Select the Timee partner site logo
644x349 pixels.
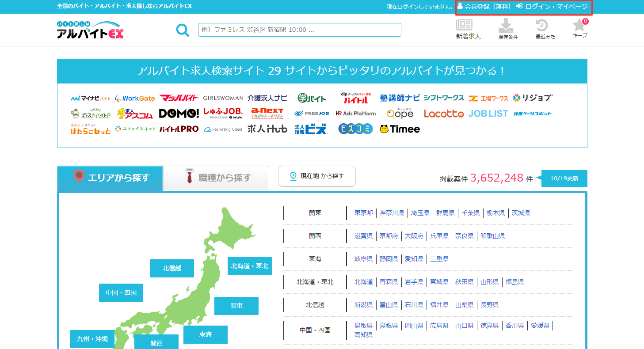pyautogui.click(x=399, y=129)
